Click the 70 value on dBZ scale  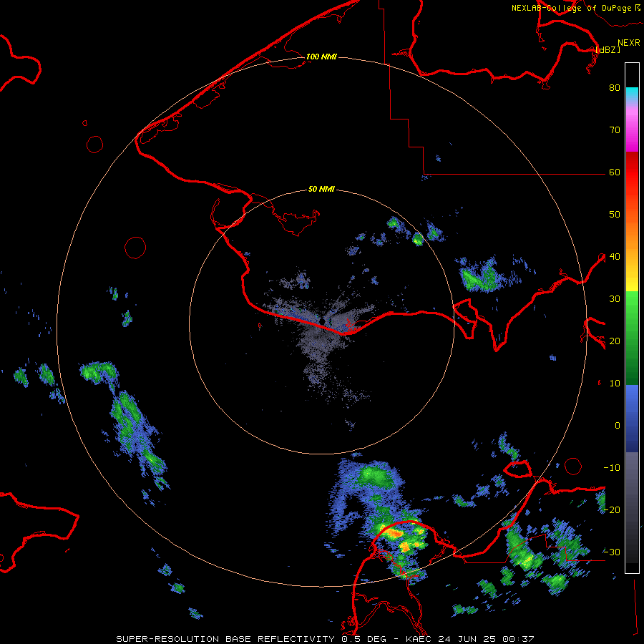pos(615,130)
